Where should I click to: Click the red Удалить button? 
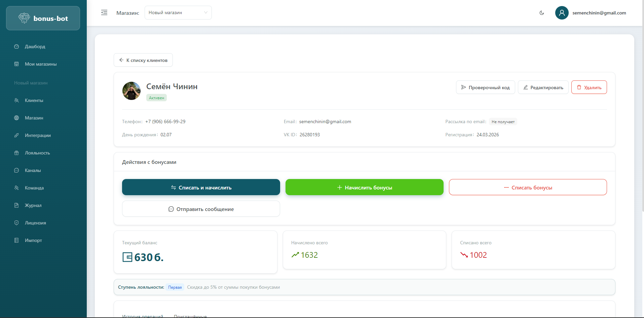point(589,87)
